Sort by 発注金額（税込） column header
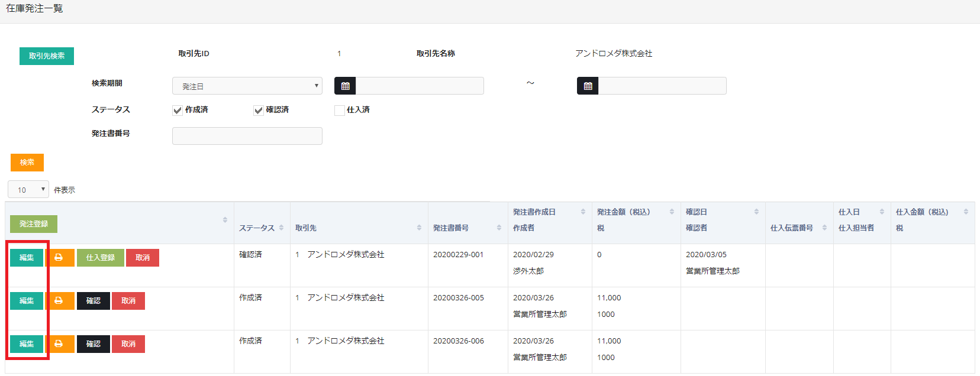This screenshot has width=980, height=376. tap(623, 212)
